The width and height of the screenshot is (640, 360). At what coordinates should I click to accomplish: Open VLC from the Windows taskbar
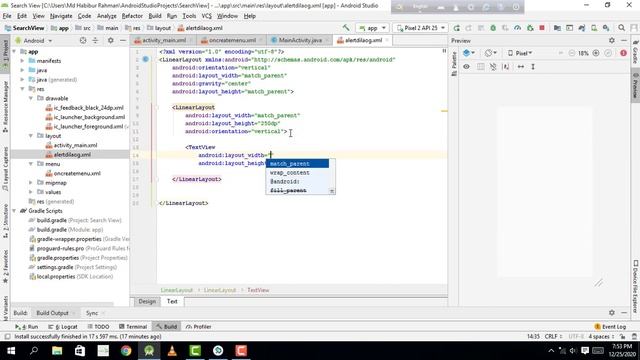[172, 351]
